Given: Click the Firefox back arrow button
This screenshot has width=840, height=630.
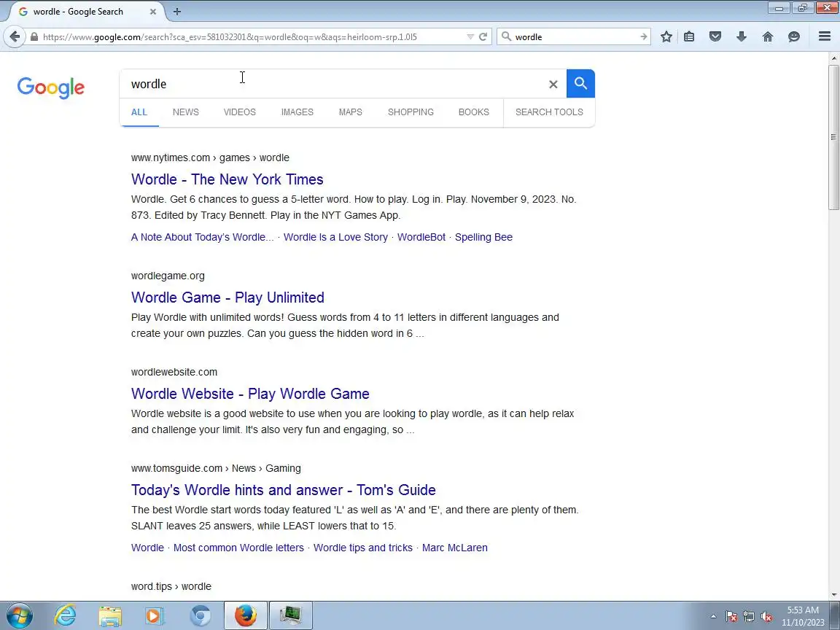Looking at the screenshot, I should [x=15, y=36].
